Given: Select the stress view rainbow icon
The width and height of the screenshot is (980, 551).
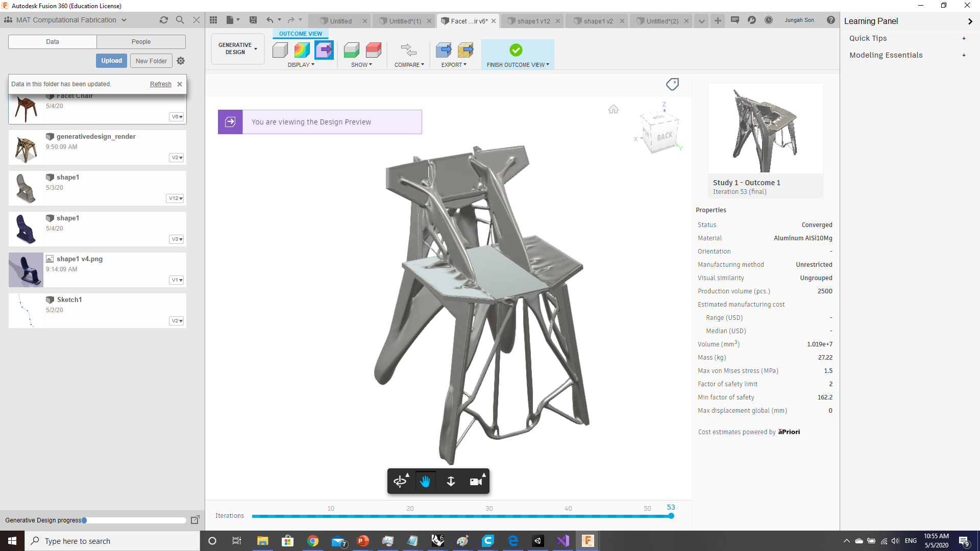Looking at the screenshot, I should click(x=302, y=50).
